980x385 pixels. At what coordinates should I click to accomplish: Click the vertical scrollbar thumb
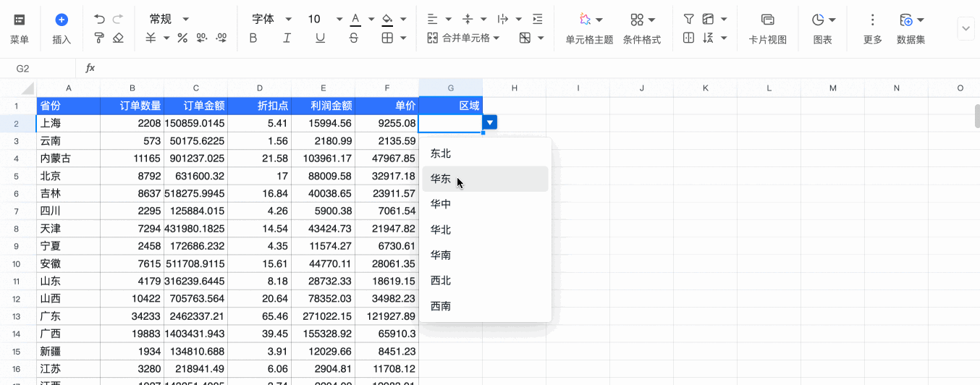pos(976,115)
